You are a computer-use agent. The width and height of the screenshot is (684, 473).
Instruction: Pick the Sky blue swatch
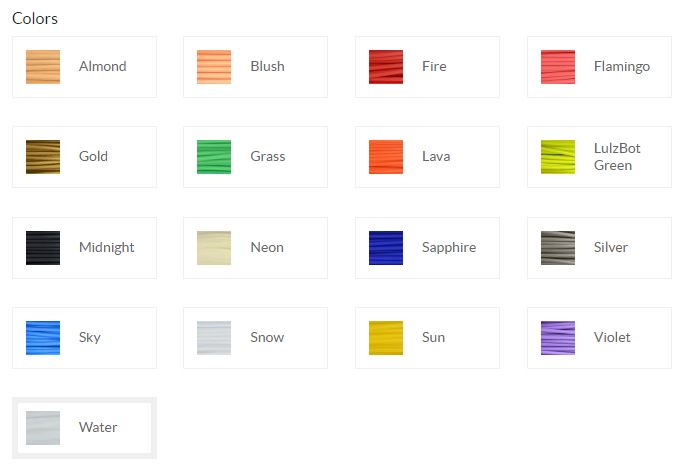pos(43,338)
